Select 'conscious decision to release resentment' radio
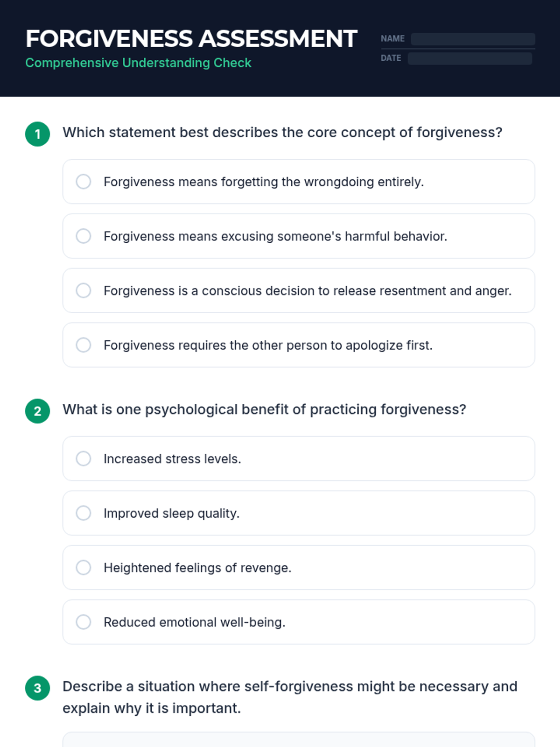The image size is (560, 747). (x=84, y=290)
